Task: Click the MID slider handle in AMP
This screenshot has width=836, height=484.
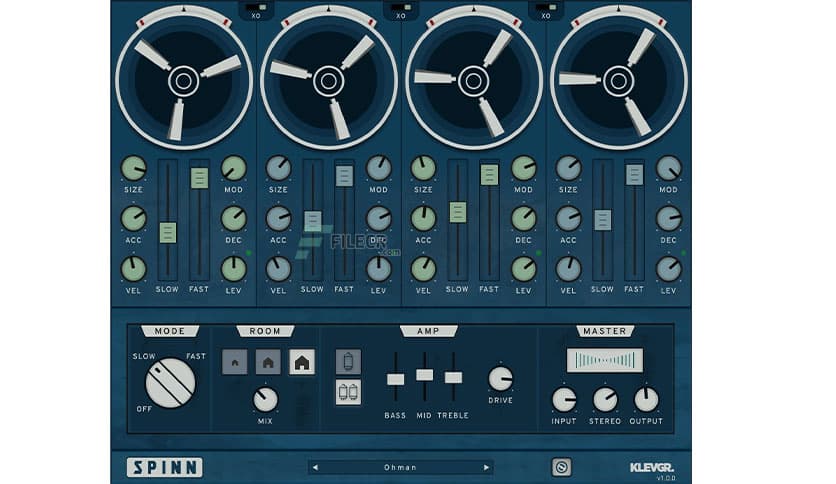Action: tap(424, 375)
